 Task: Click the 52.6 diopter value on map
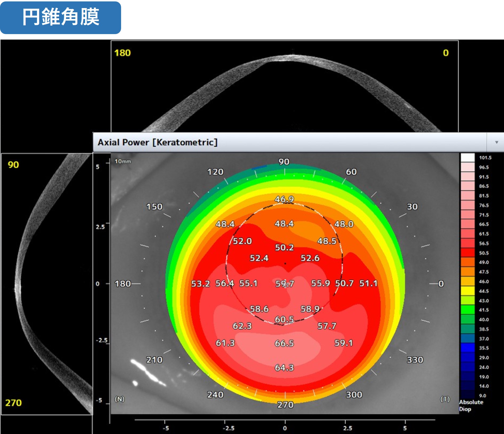tap(310, 258)
